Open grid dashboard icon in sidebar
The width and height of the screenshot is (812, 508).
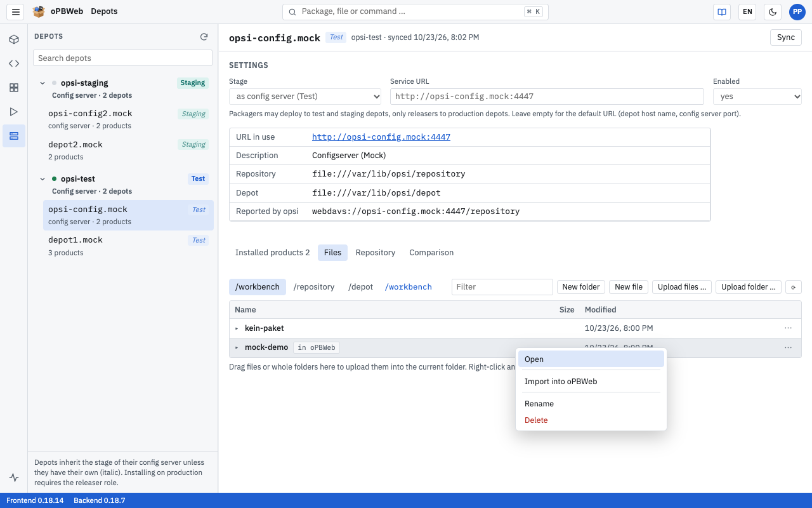pyautogui.click(x=14, y=88)
